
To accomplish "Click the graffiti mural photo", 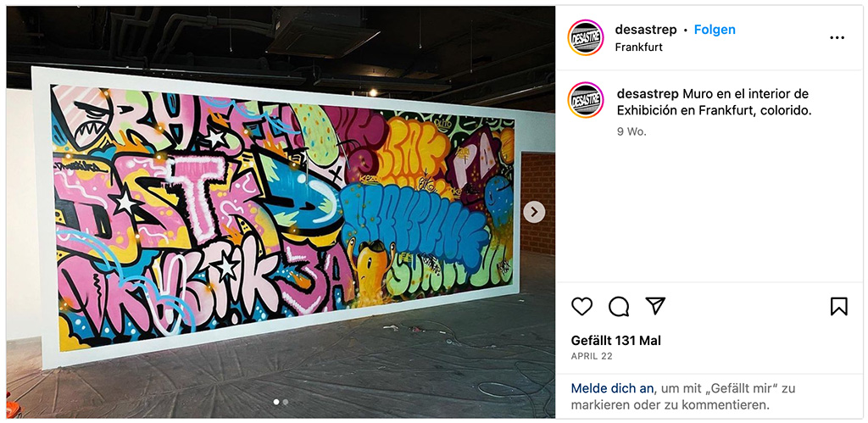I will pyautogui.click(x=281, y=212).
